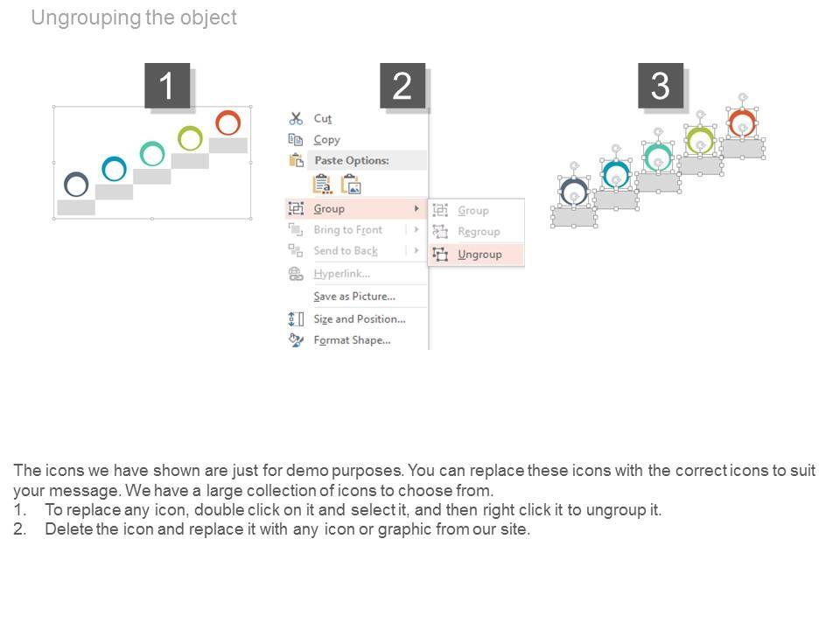Click the scissors Cut icon
Image resolution: width=840 pixels, height=630 pixels.
[x=296, y=118]
